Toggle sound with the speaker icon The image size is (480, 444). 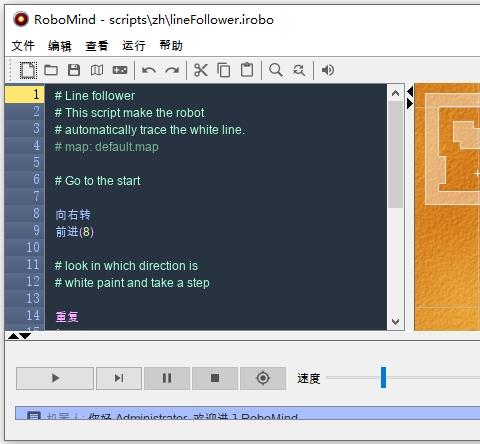pos(328,70)
